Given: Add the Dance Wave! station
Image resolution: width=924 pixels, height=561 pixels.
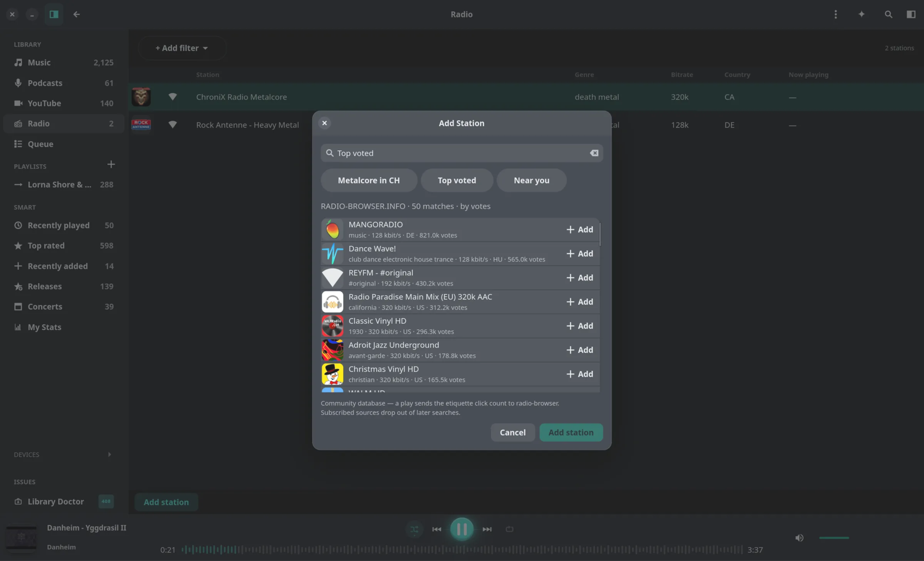Looking at the screenshot, I should 579,254.
